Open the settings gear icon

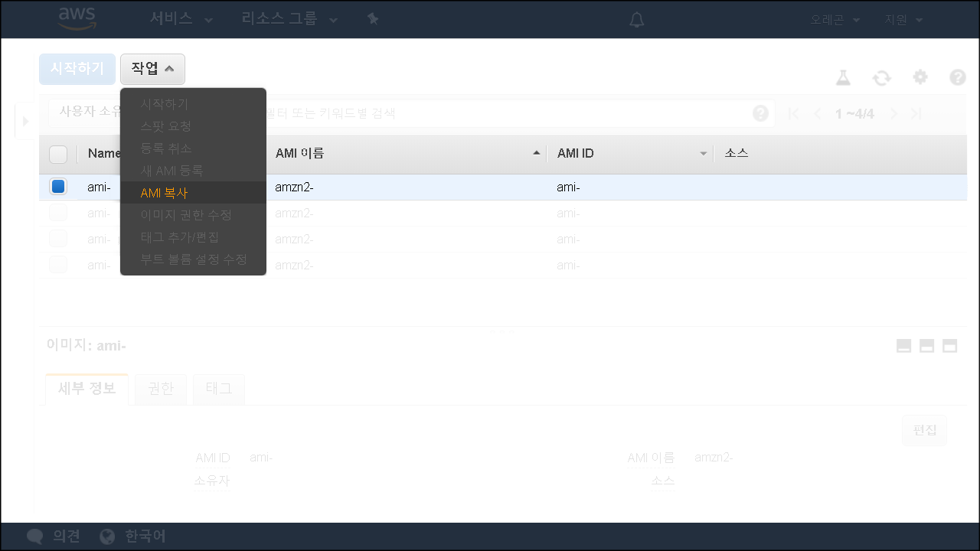tap(920, 77)
